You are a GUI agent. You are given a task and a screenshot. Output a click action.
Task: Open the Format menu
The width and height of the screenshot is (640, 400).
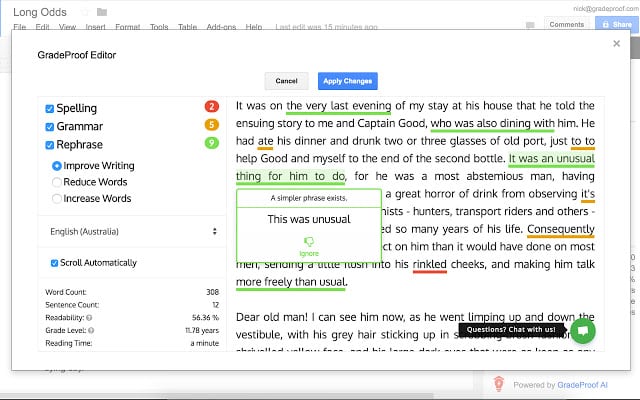coord(127,27)
